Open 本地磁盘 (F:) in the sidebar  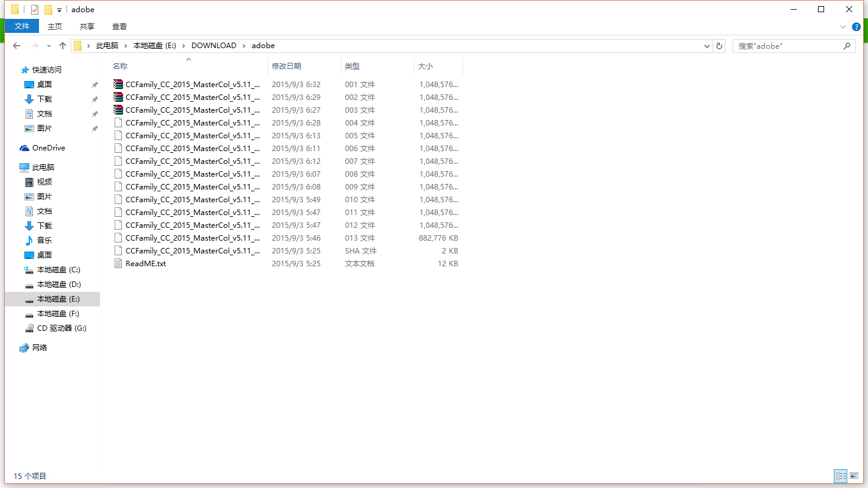click(58, 314)
